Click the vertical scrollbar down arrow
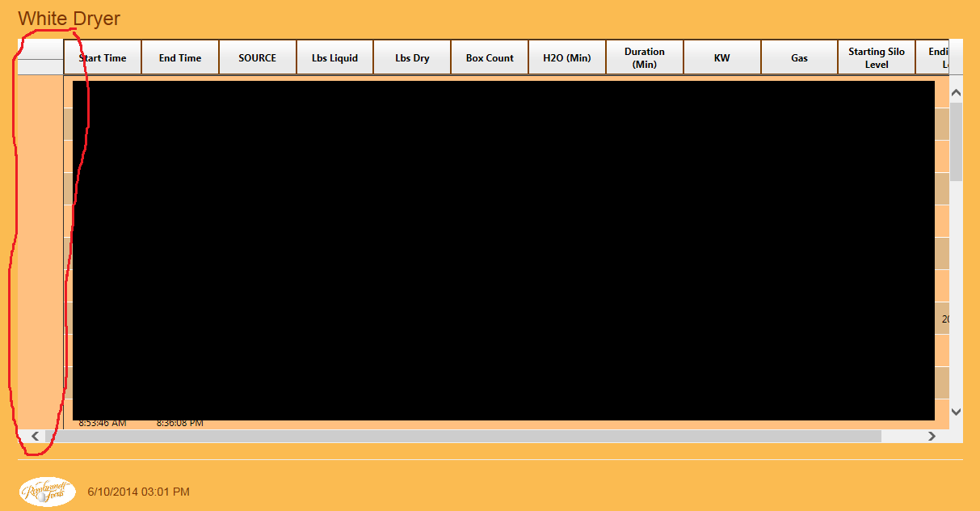Screen dimensions: 980x511 click(956, 412)
